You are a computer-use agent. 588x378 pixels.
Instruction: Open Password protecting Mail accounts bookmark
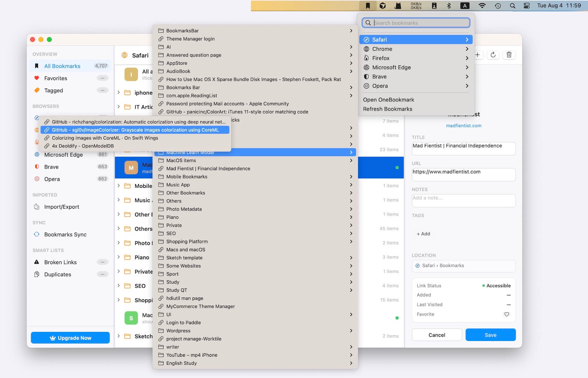255,104
